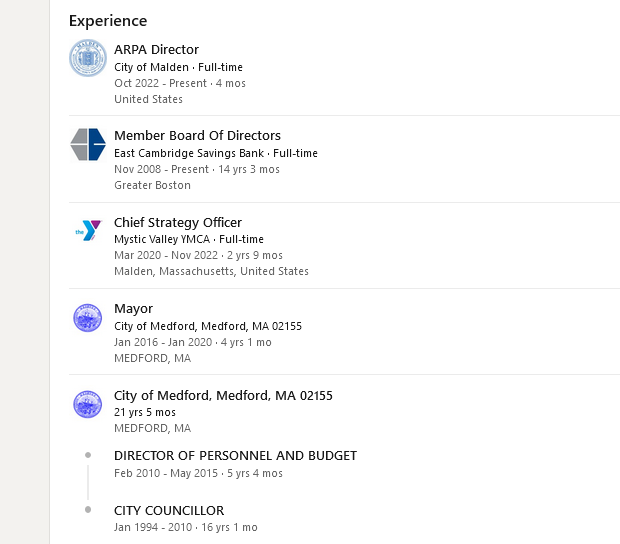Select Director of Personnel and Budget role

235,456
